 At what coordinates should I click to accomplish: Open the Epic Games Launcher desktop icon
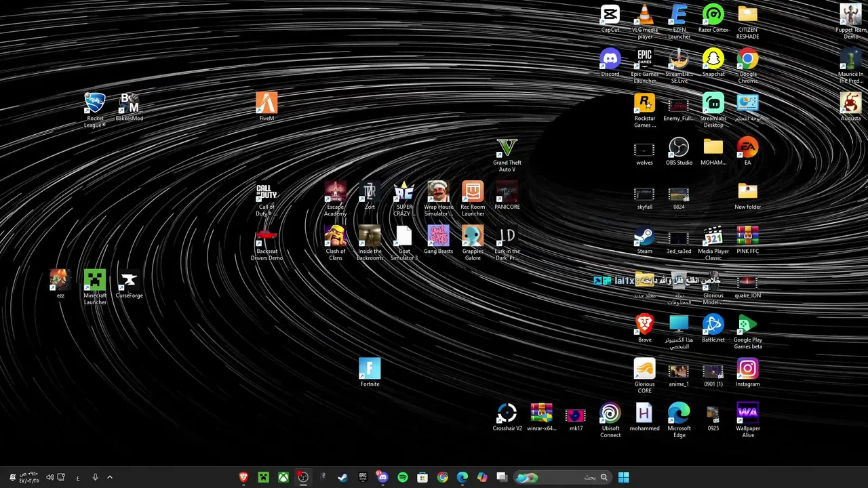tap(644, 66)
